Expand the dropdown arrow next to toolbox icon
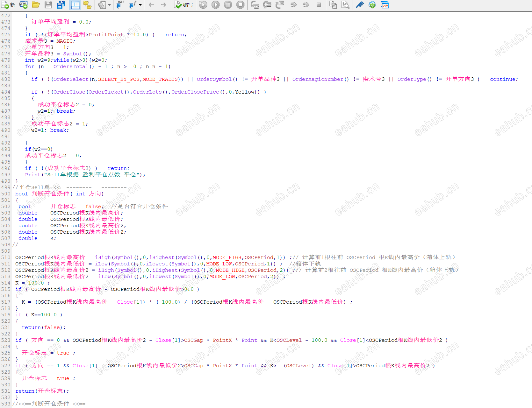 pyautogui.click(x=109, y=5)
